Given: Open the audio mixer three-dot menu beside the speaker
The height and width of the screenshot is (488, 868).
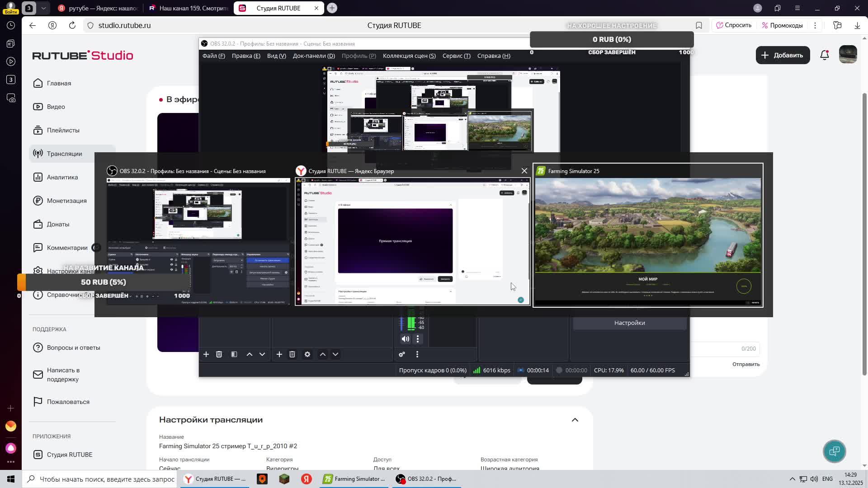Looking at the screenshot, I should 418,339.
